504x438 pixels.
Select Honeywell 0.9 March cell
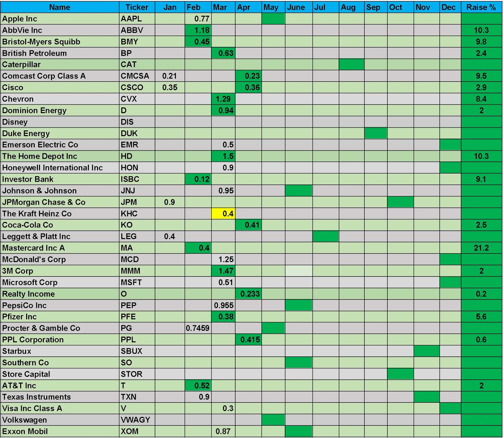[x=223, y=168]
